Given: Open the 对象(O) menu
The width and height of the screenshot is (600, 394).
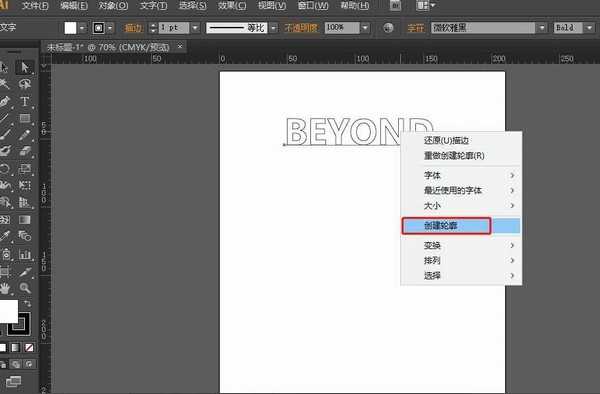Looking at the screenshot, I should click(113, 6).
